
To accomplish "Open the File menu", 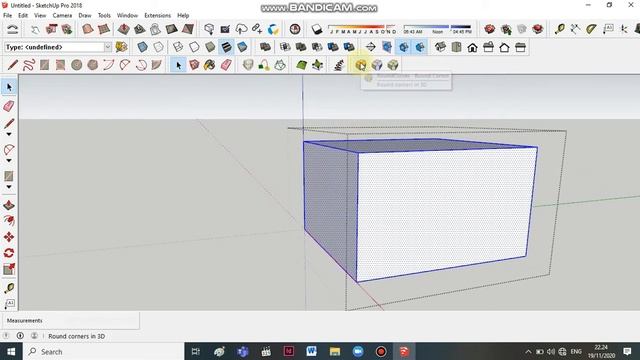I will (x=7, y=16).
